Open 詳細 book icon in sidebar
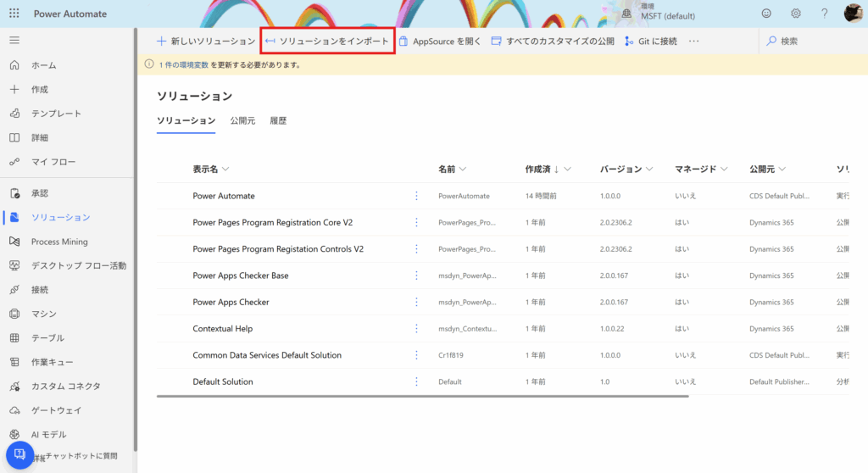868x473 pixels. coord(14,137)
